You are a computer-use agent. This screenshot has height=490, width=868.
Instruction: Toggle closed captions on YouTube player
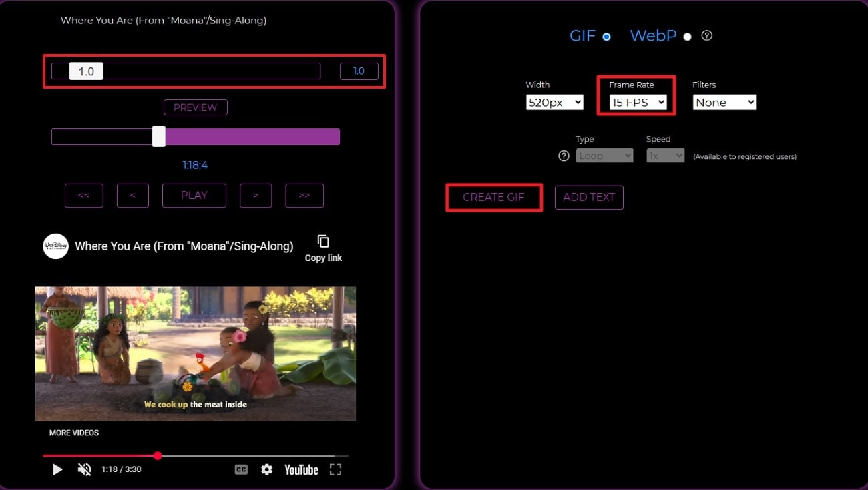tap(241, 470)
